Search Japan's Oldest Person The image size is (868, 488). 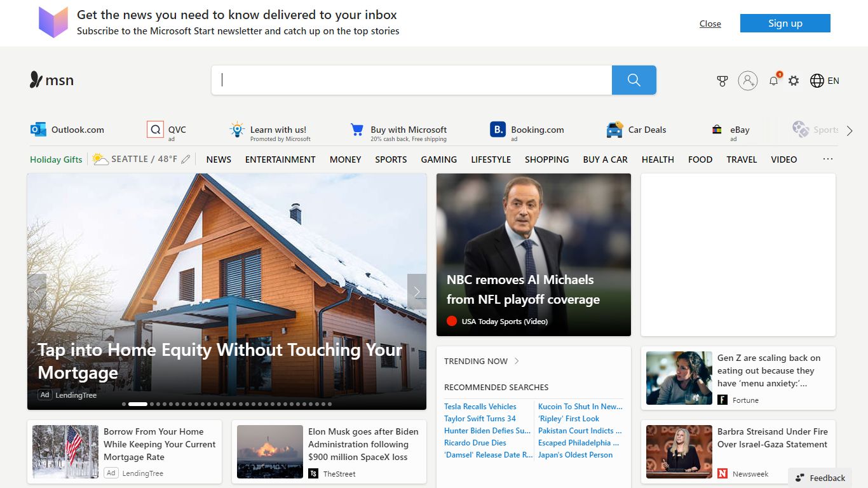pos(576,455)
